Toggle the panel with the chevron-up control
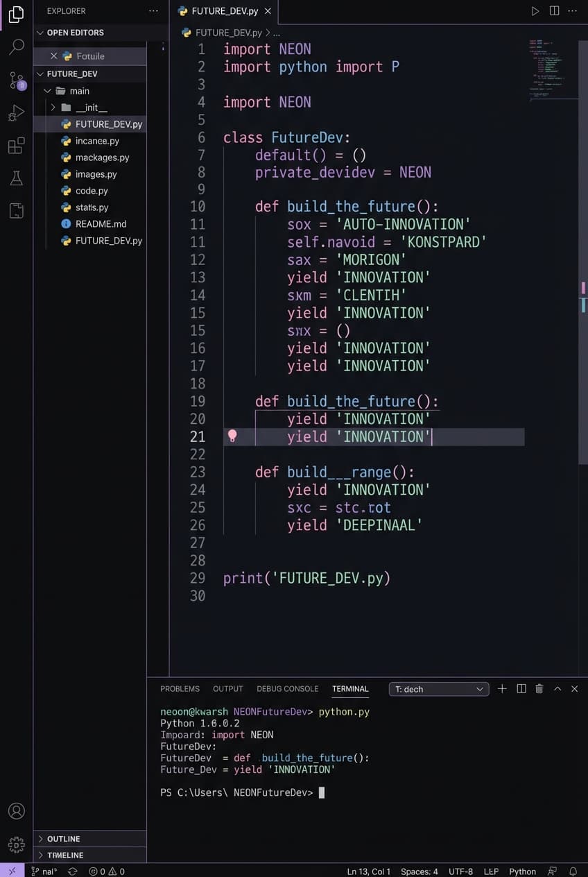 (557, 689)
